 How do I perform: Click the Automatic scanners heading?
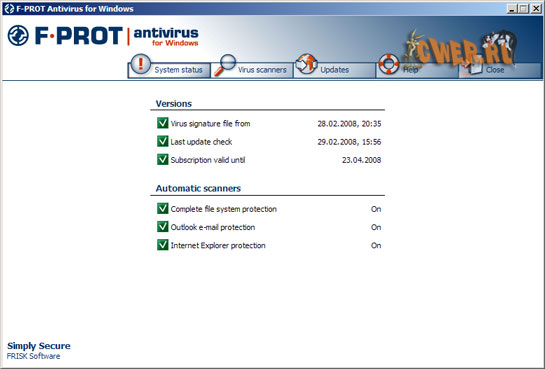point(198,188)
